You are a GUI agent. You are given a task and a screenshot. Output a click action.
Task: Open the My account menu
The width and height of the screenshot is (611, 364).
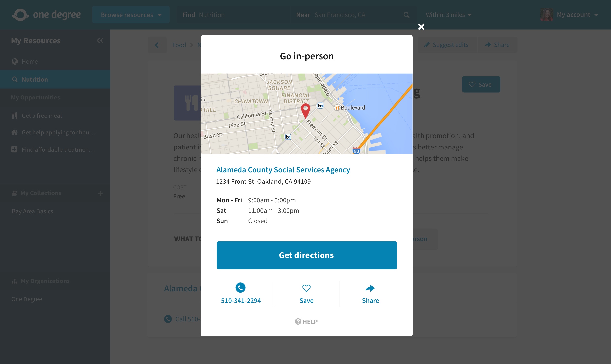pyautogui.click(x=574, y=15)
